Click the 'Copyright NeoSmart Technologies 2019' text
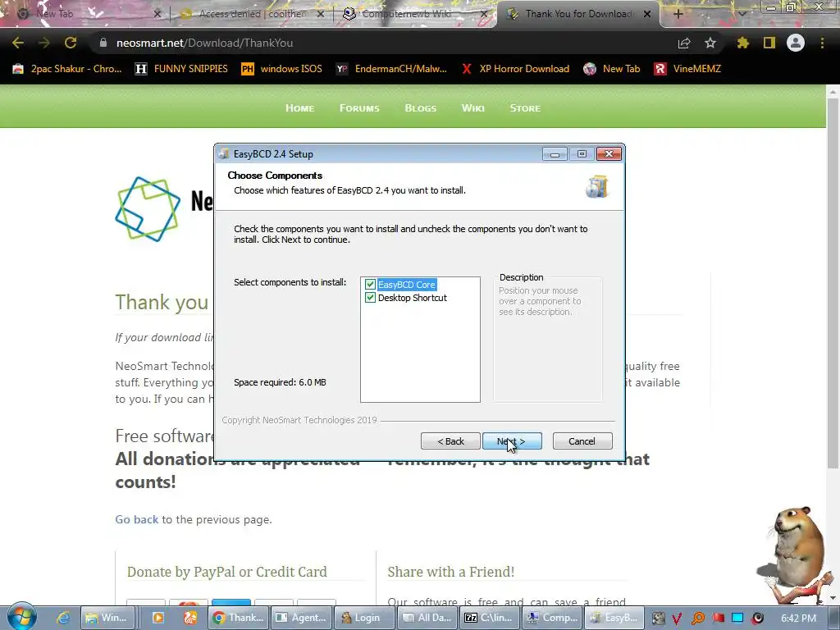Viewport: 840px width, 630px height. pos(299,420)
